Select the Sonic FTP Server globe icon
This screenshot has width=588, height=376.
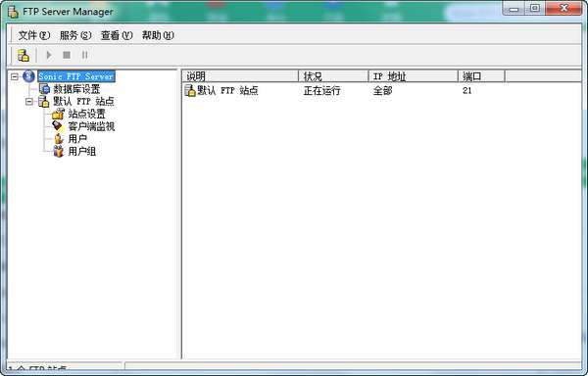click(28, 76)
